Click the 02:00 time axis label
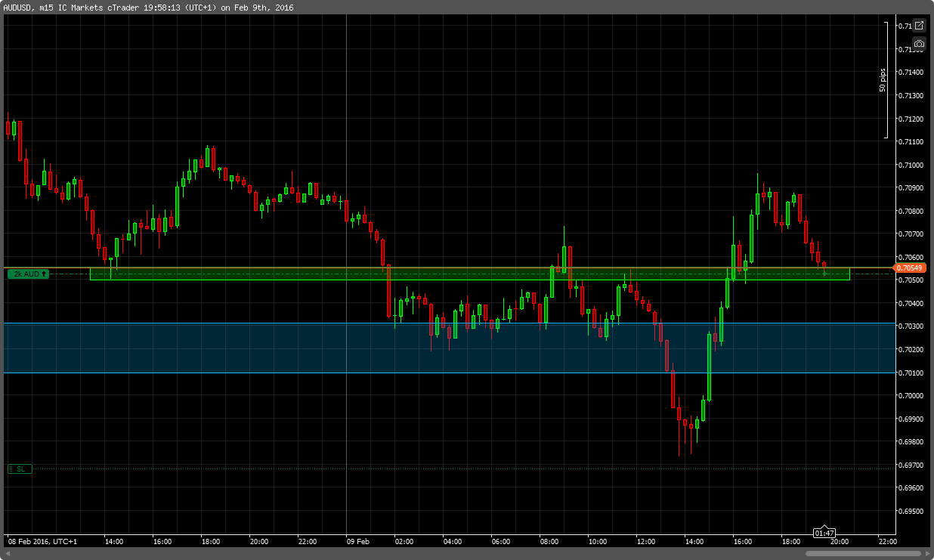The width and height of the screenshot is (934, 560). pos(404,542)
